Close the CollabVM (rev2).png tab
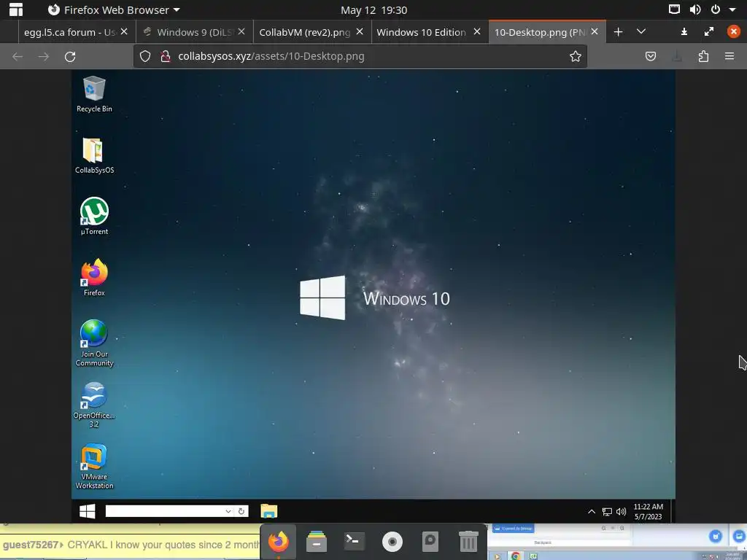 click(360, 31)
